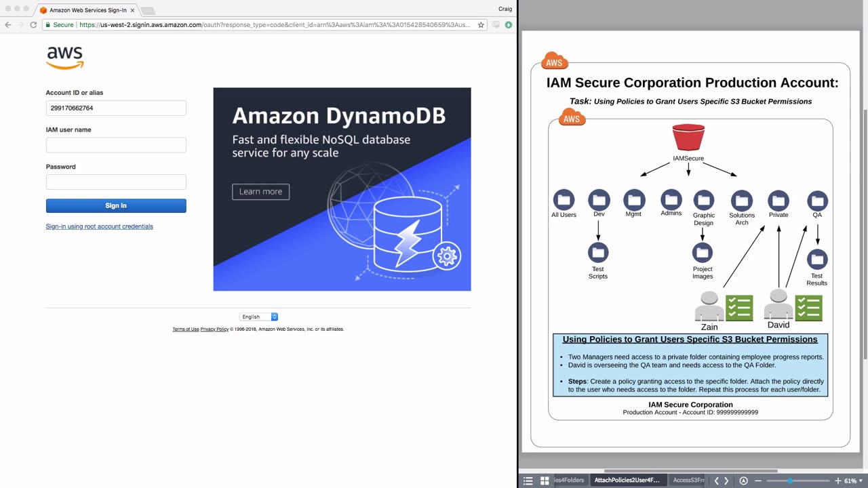Click the browser back arrow
868x488 pixels.
pos(8,25)
